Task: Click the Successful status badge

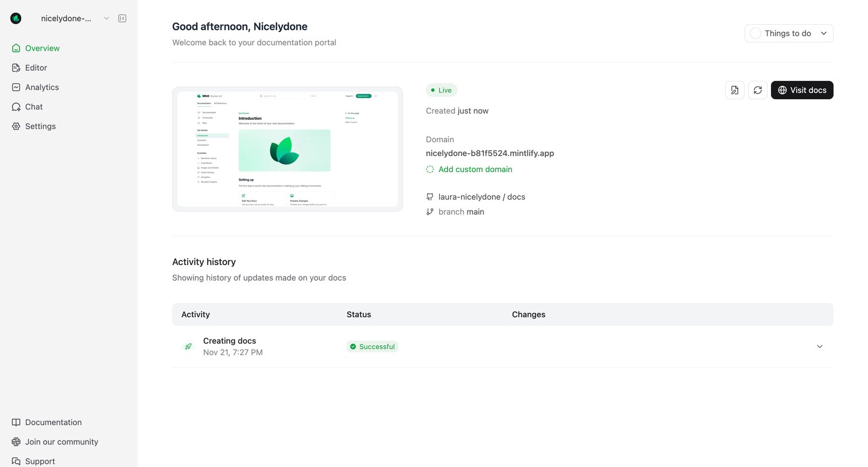Action: coord(373,347)
